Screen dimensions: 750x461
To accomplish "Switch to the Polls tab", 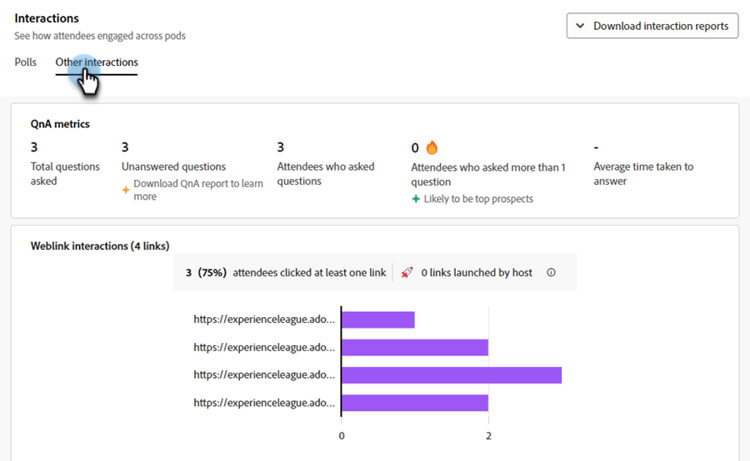I will [x=26, y=62].
